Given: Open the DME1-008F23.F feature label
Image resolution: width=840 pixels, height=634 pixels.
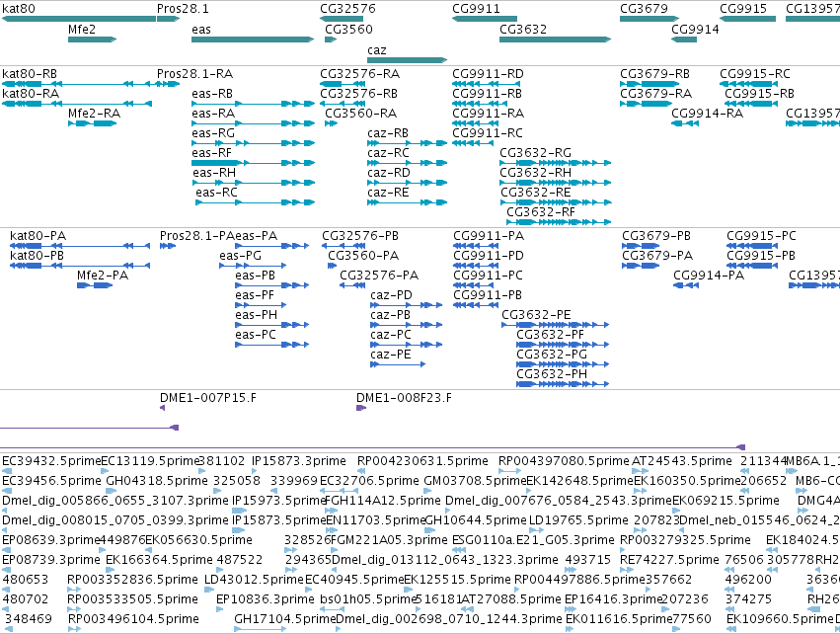Looking at the screenshot, I should coord(404,398).
